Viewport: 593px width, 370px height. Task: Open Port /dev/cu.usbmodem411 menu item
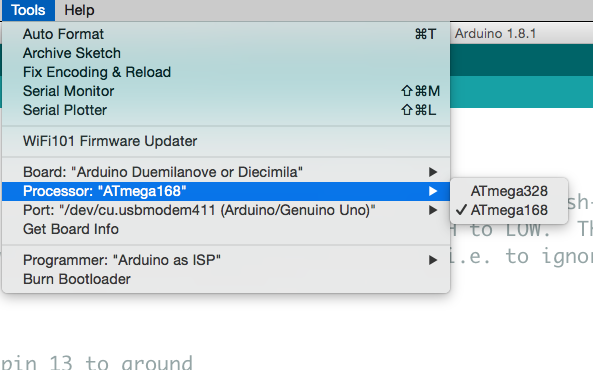click(x=226, y=210)
